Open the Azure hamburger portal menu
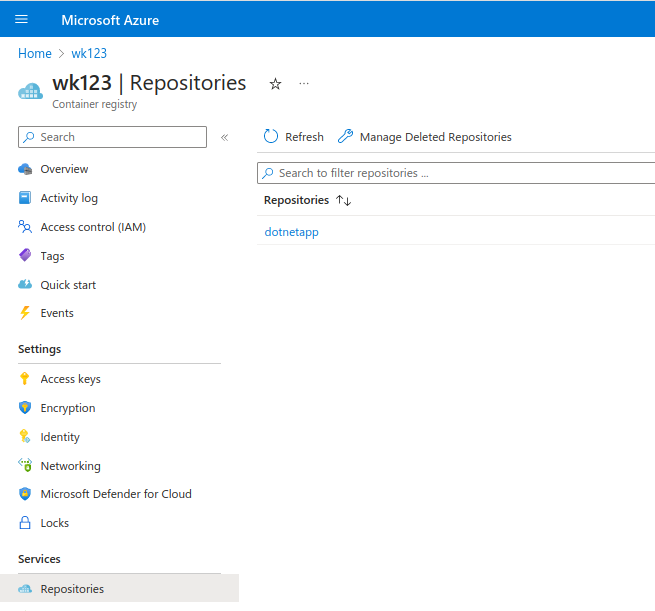Image resolution: width=655 pixels, height=611 pixels. pos(21,19)
